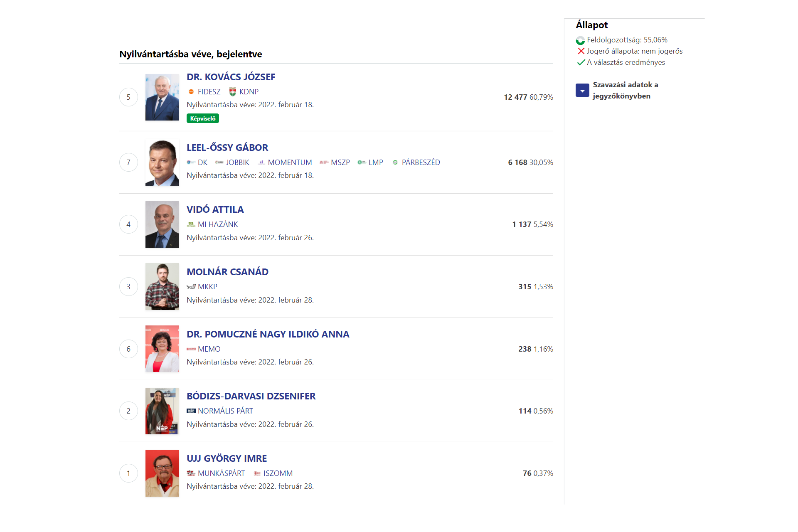Image resolution: width=798 pixels, height=532 pixels.
Task: Click UJJ GYÖRGY IMRE's portrait thumbnail
Action: [x=162, y=473]
